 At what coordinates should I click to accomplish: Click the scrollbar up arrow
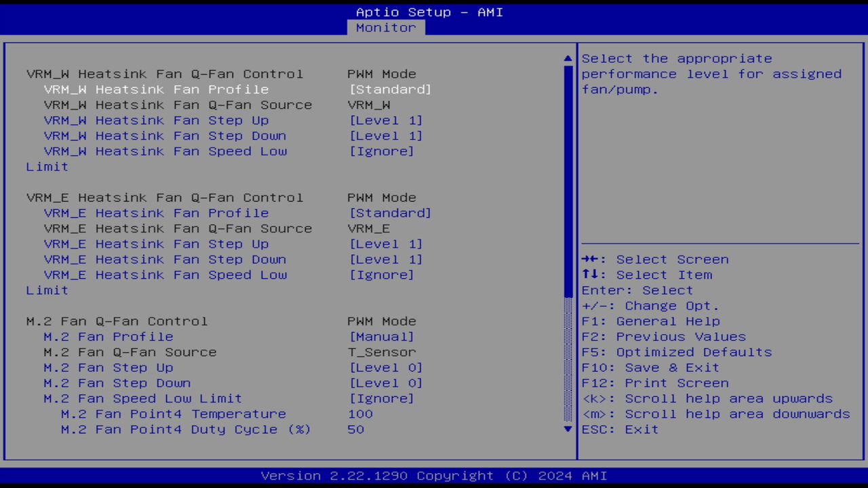[x=568, y=59]
